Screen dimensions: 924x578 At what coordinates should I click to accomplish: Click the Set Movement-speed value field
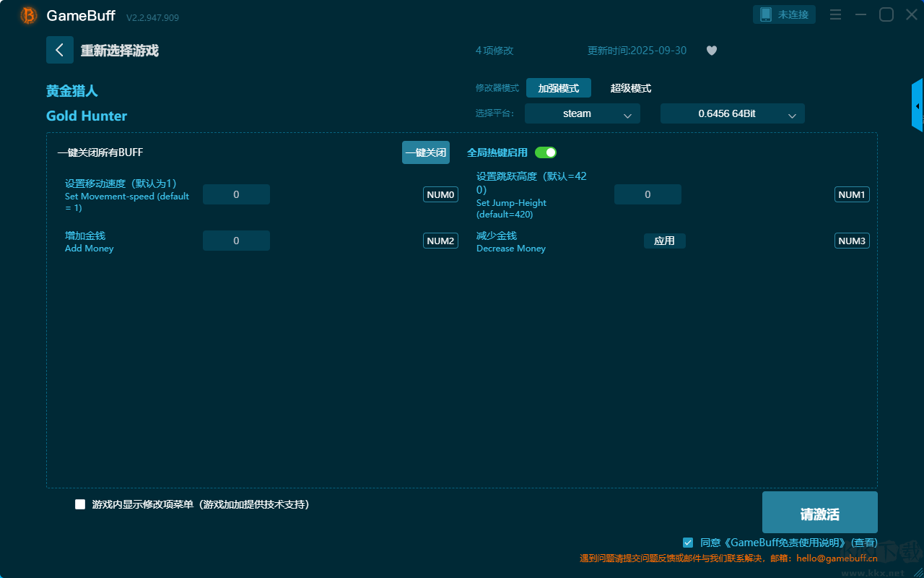point(236,194)
